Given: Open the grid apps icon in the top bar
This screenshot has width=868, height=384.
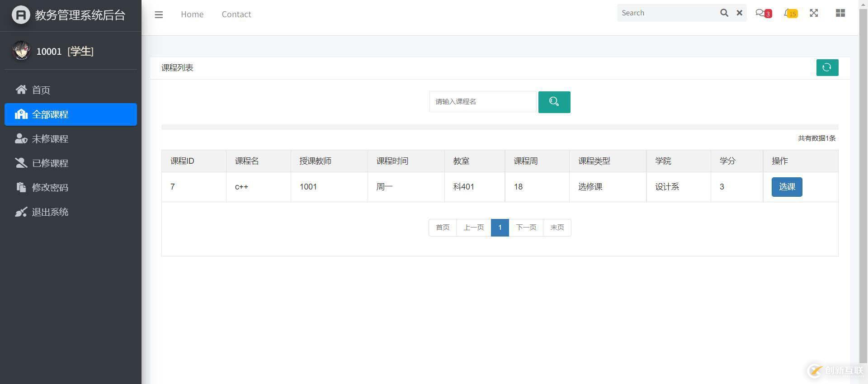Looking at the screenshot, I should point(840,13).
